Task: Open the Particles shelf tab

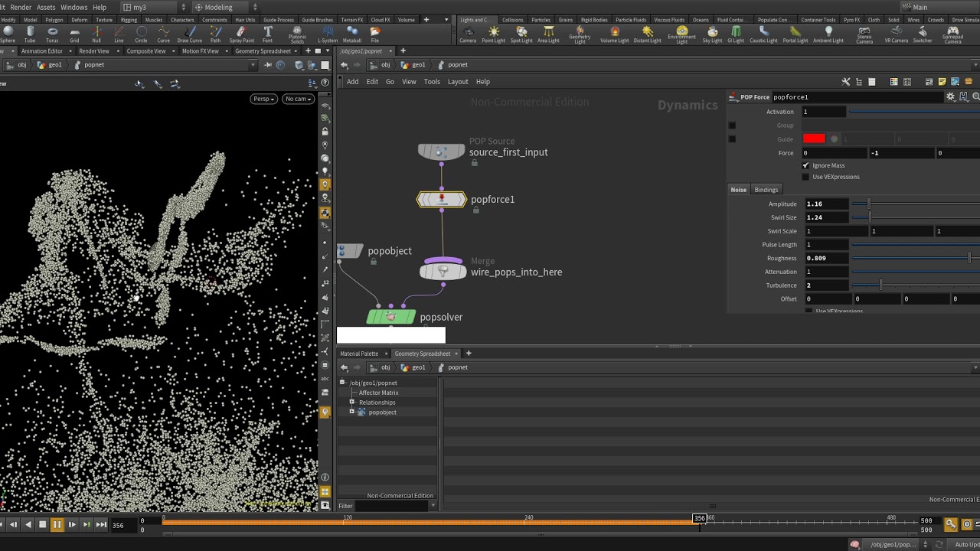Action: point(541,20)
